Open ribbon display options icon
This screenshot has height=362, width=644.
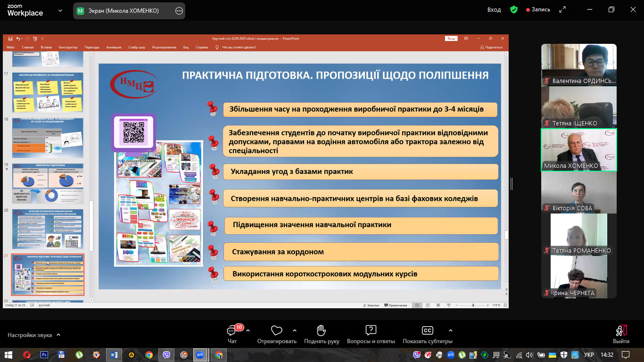click(x=466, y=39)
